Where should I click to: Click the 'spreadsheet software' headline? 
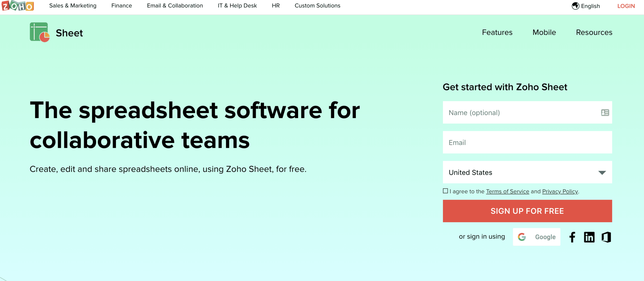pos(195,125)
